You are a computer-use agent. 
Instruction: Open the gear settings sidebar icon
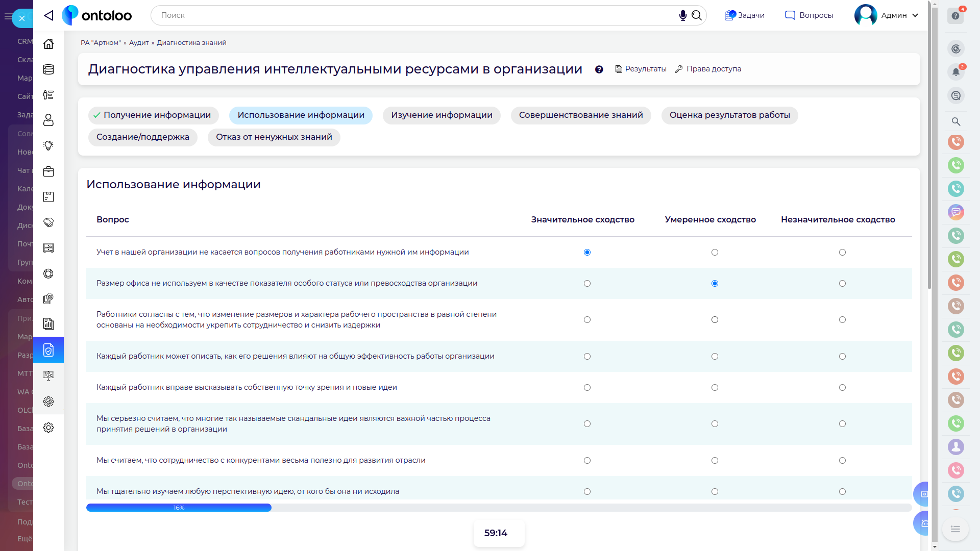click(x=48, y=428)
